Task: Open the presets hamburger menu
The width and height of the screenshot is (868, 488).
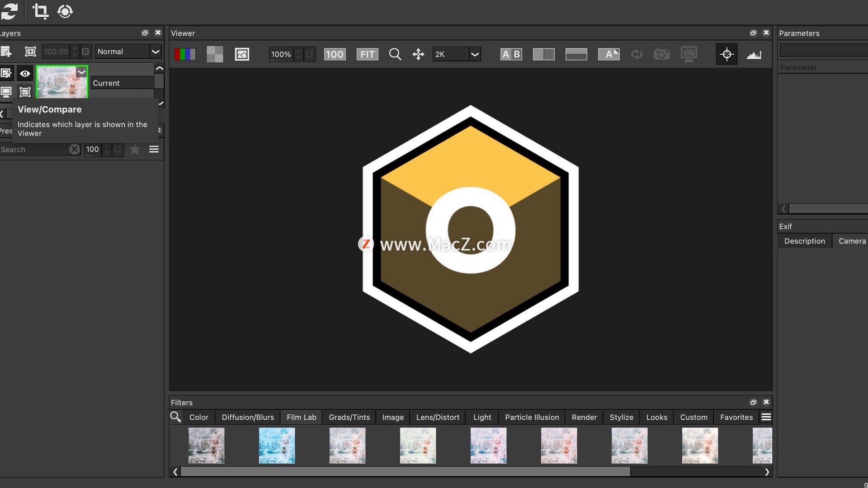Action: pyautogui.click(x=154, y=149)
